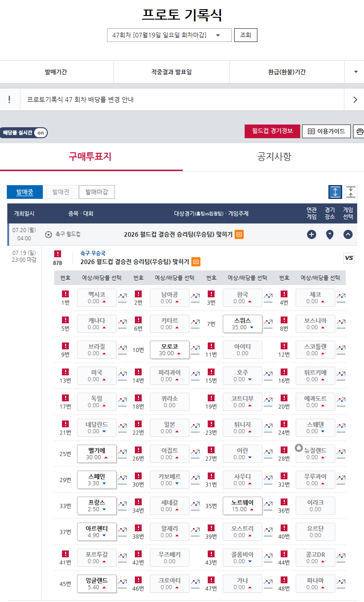Select the 발매중 filter tab
Image resolution: width=364 pixels, height=602 pixels.
click(25, 192)
